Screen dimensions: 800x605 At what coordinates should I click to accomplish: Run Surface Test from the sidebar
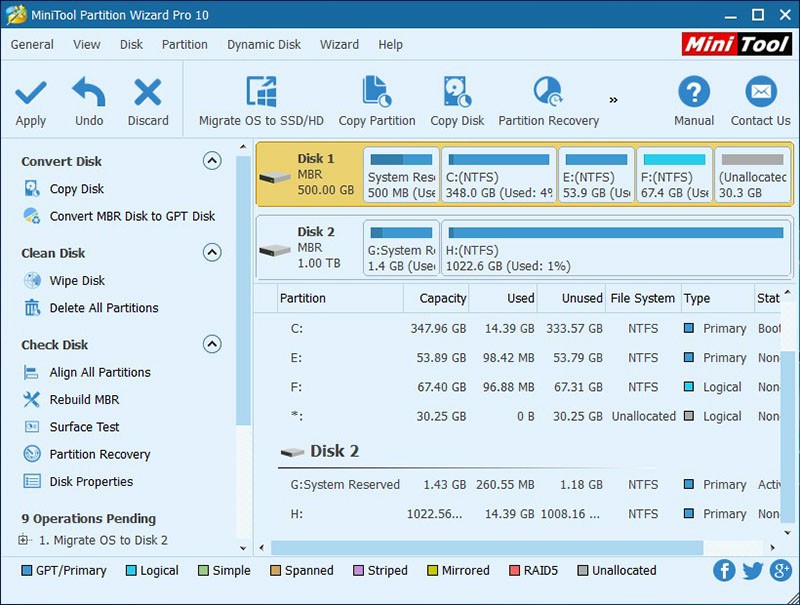84,427
